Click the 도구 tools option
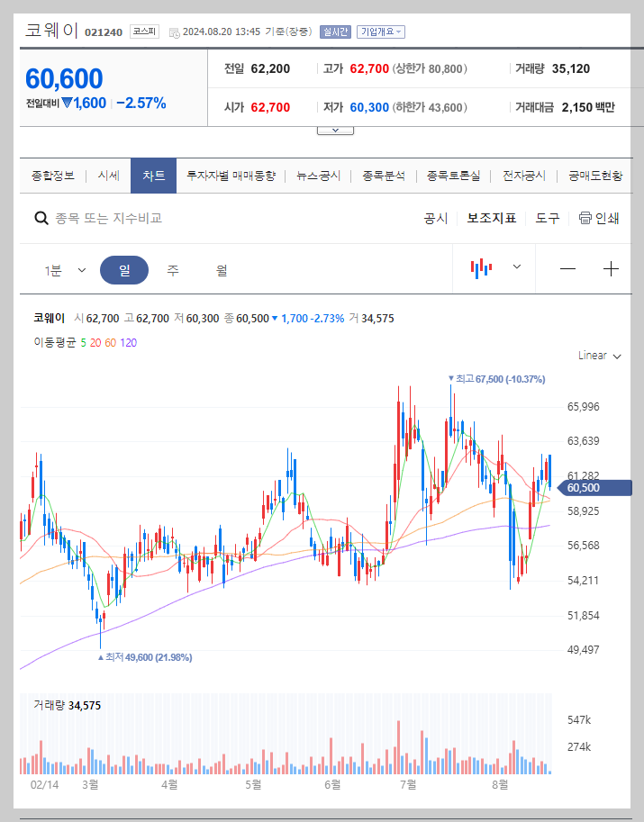Image resolution: width=644 pixels, height=822 pixels. (546, 219)
